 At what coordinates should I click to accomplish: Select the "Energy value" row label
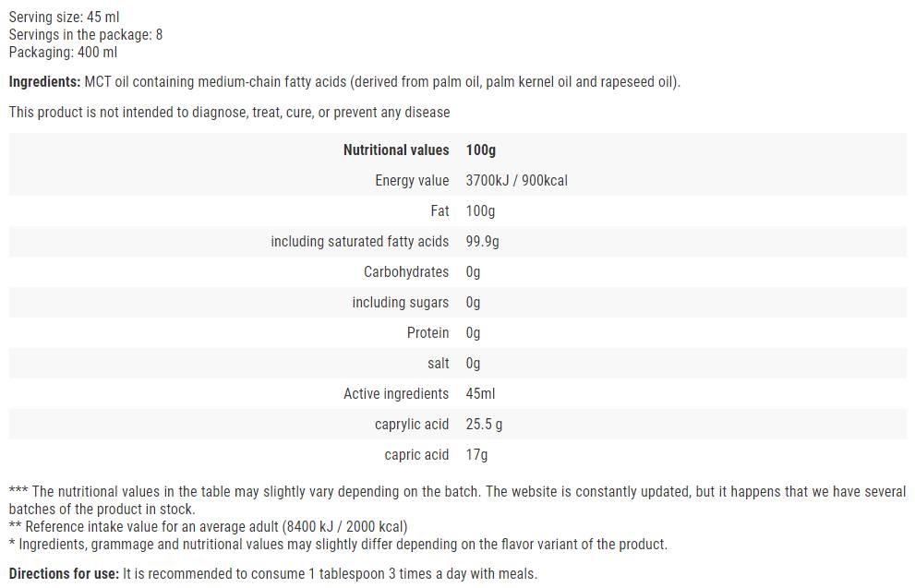click(412, 181)
